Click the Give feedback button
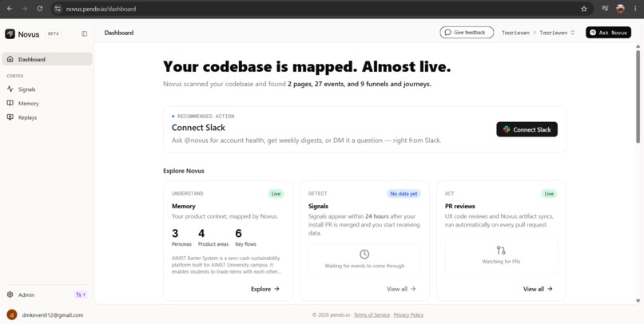 467,33
